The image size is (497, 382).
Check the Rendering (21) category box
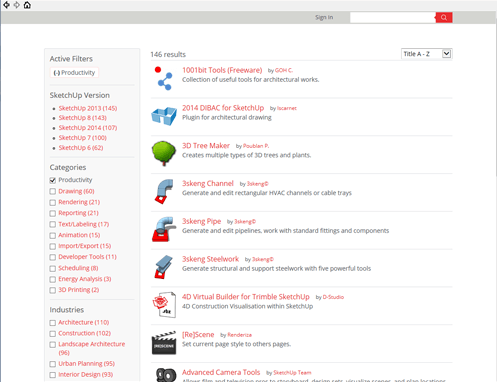(x=53, y=202)
